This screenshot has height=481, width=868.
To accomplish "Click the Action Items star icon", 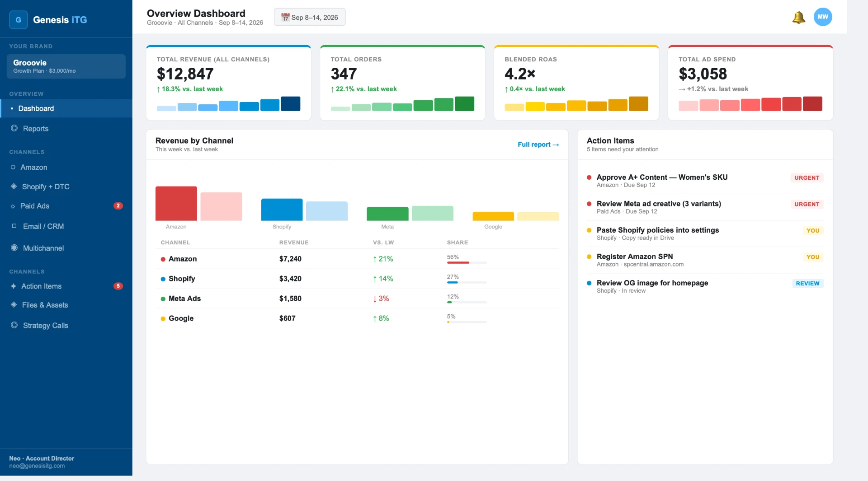I will [x=14, y=286].
